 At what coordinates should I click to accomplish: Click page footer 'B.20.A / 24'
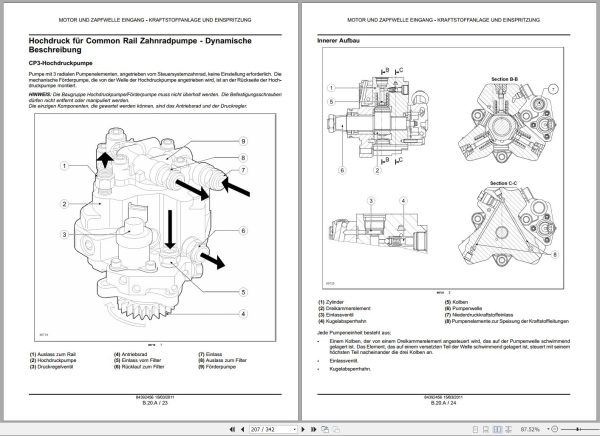click(x=443, y=403)
